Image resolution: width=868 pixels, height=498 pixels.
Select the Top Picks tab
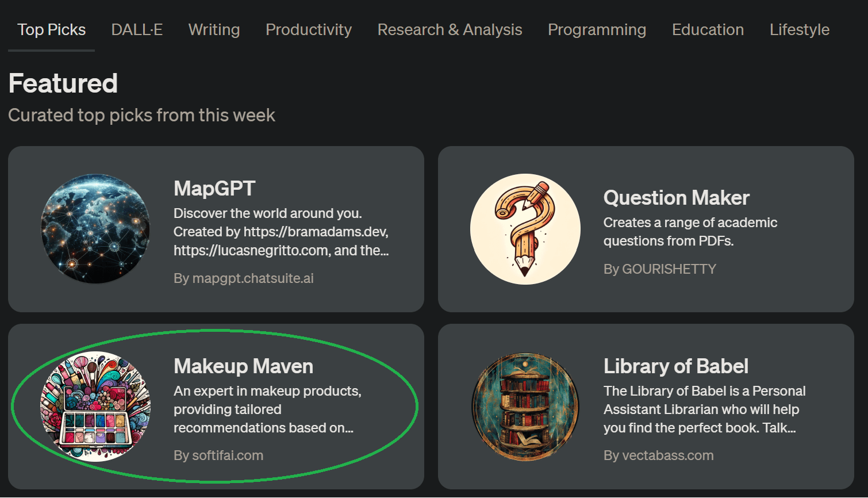(x=51, y=29)
